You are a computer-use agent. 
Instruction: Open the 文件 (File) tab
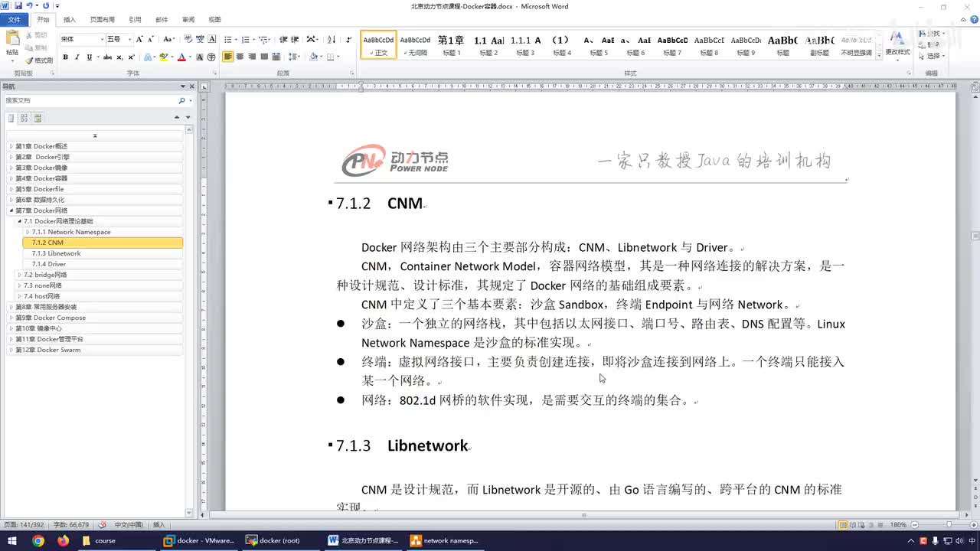click(x=14, y=20)
